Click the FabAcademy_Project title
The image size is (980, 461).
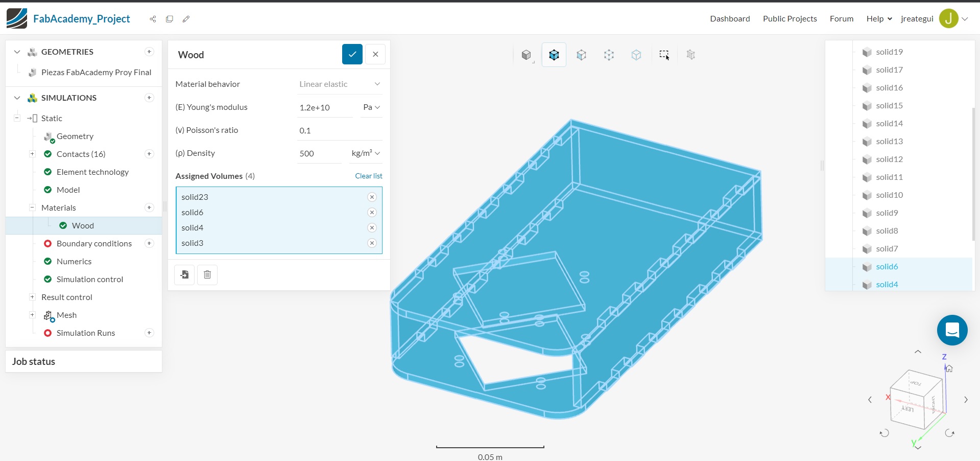tap(82, 19)
